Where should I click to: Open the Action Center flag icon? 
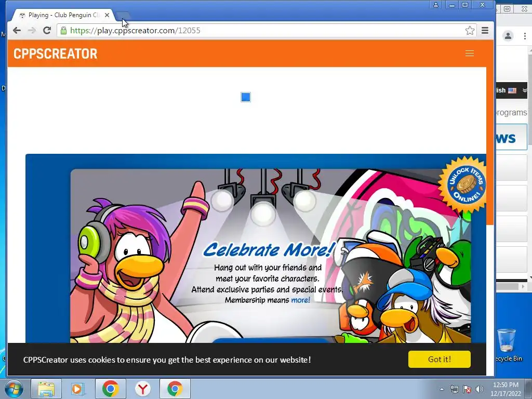[467, 389]
